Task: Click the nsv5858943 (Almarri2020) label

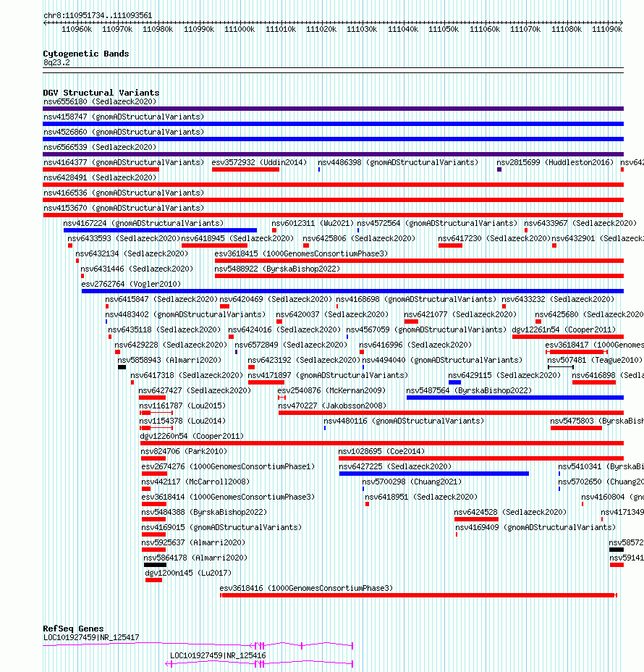Action: coord(169,360)
